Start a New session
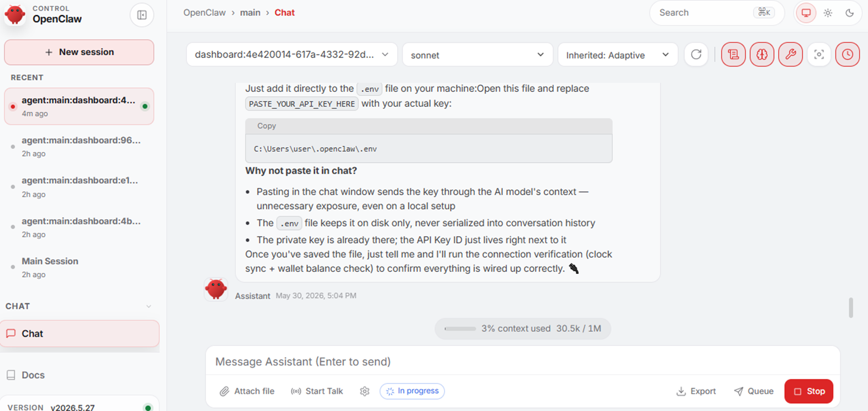 click(79, 52)
